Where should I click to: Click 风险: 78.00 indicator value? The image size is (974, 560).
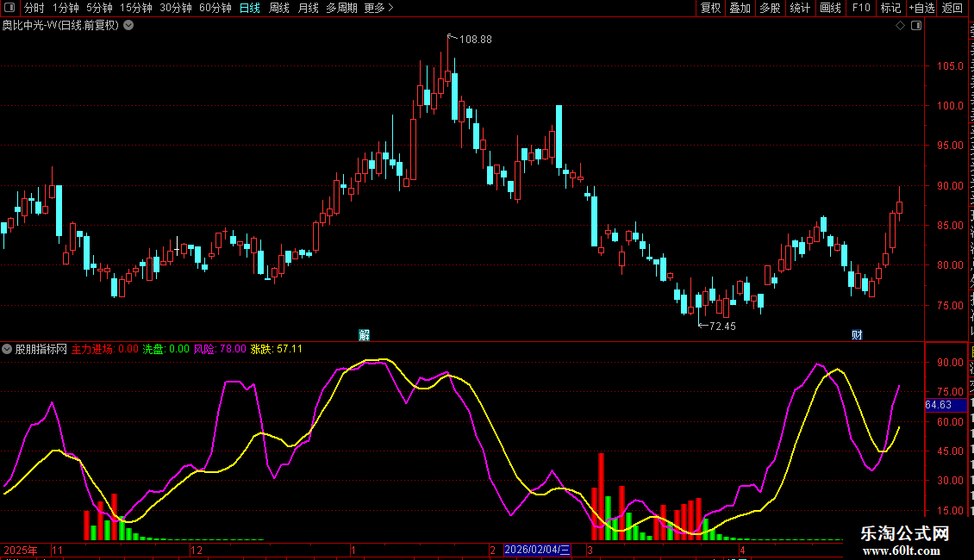(220, 349)
